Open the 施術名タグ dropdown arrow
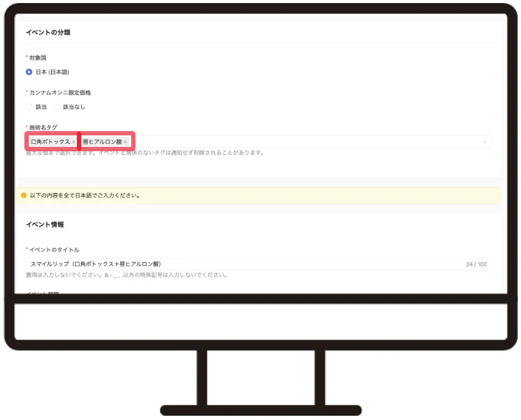Image resolution: width=521 pixels, height=420 pixels. point(485,142)
